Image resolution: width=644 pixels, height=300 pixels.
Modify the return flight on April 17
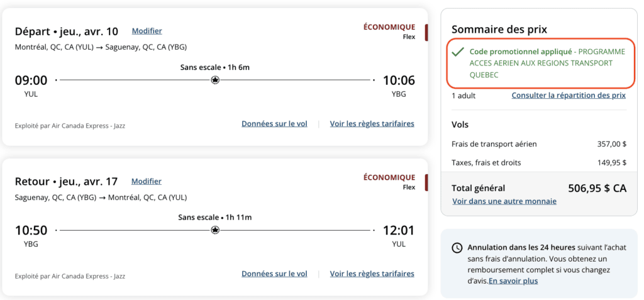(x=147, y=181)
